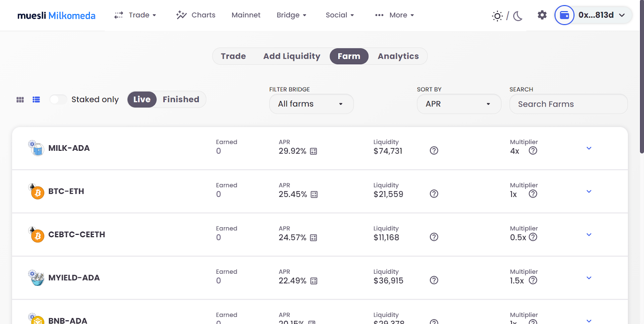644x324 pixels.
Task: Select the Live farms option
Action: tap(142, 100)
